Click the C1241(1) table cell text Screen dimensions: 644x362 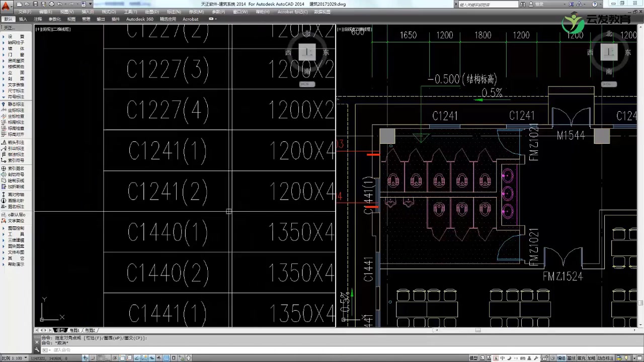[x=168, y=151]
